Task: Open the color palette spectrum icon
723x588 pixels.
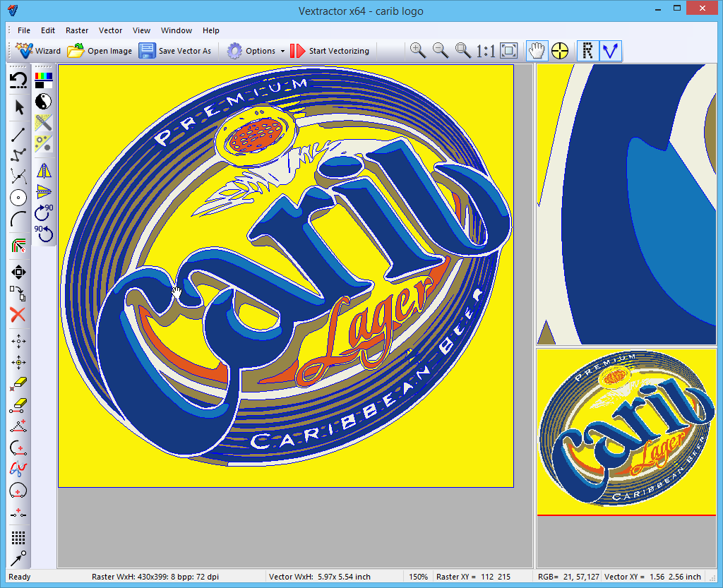Action: pos(44,78)
